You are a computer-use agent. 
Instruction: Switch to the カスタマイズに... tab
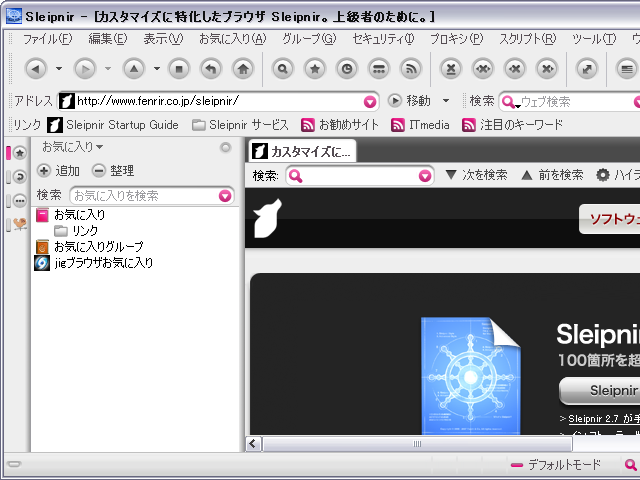(x=302, y=151)
